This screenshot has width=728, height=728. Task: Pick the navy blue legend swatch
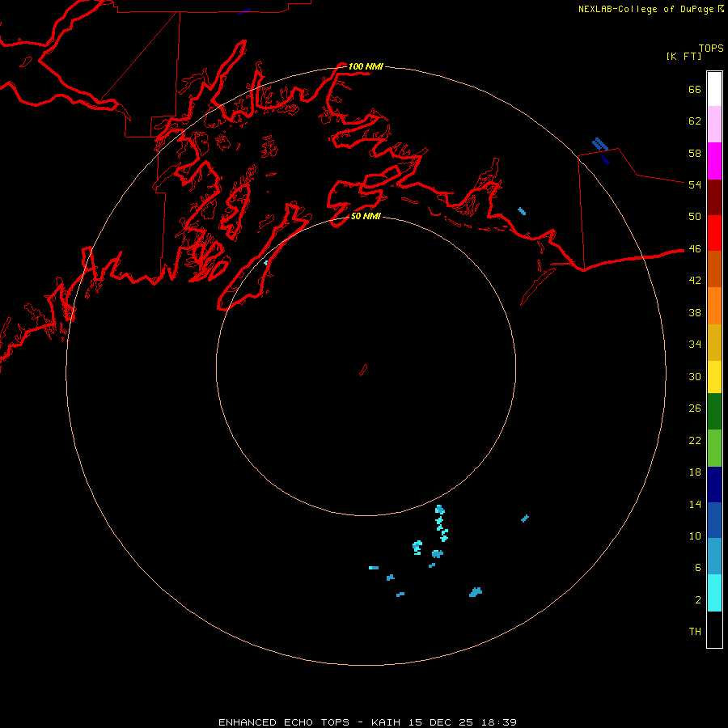(x=714, y=485)
